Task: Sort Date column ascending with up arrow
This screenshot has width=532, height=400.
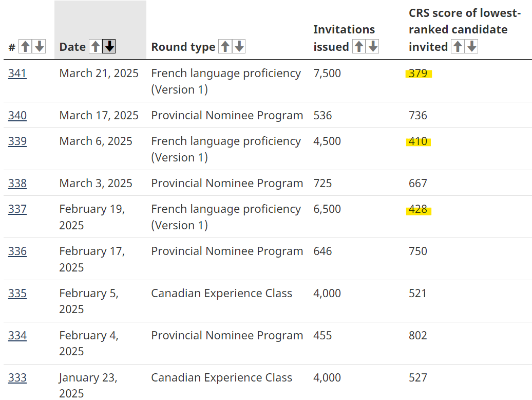Action: (95, 47)
